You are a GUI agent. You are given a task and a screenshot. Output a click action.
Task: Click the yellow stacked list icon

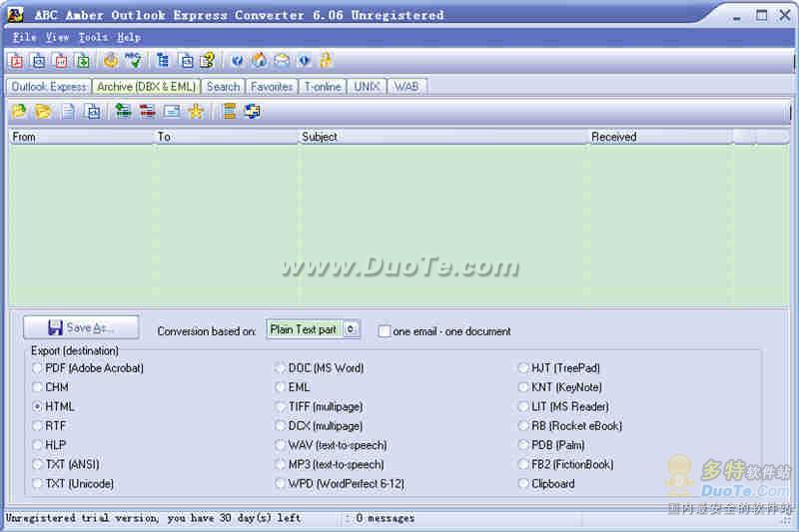(230, 111)
